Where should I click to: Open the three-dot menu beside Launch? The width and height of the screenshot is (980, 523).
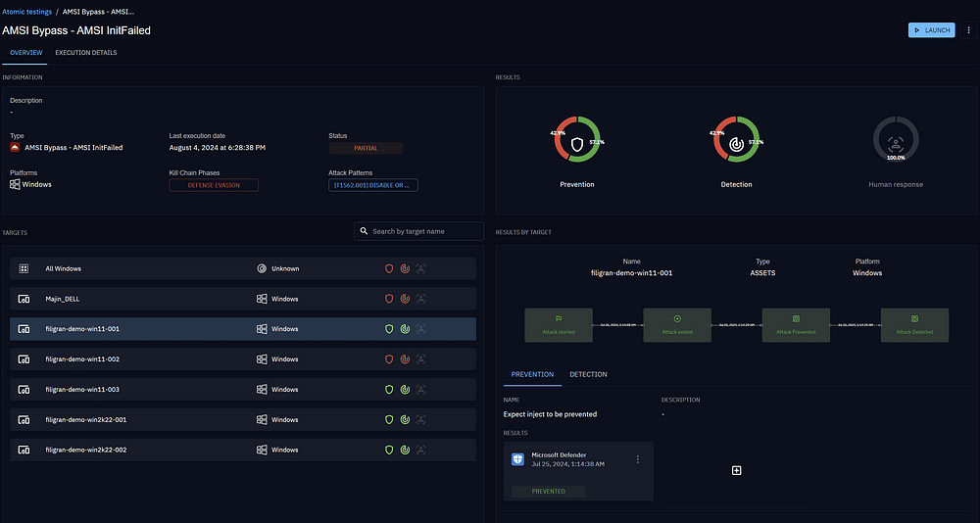[x=969, y=30]
